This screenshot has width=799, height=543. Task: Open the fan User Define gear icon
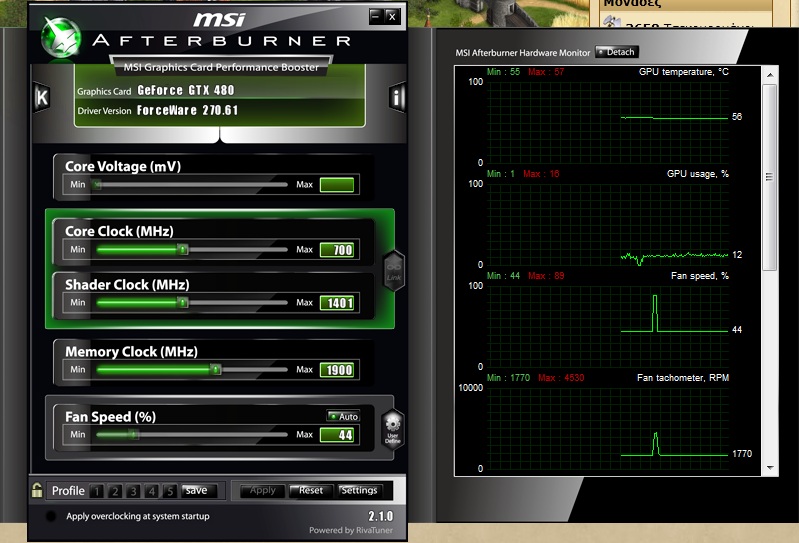(x=392, y=429)
